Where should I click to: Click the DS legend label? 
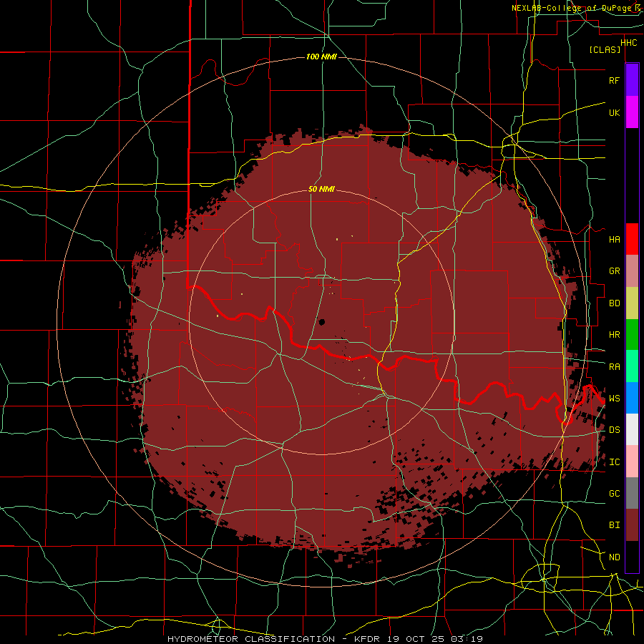pyautogui.click(x=614, y=430)
